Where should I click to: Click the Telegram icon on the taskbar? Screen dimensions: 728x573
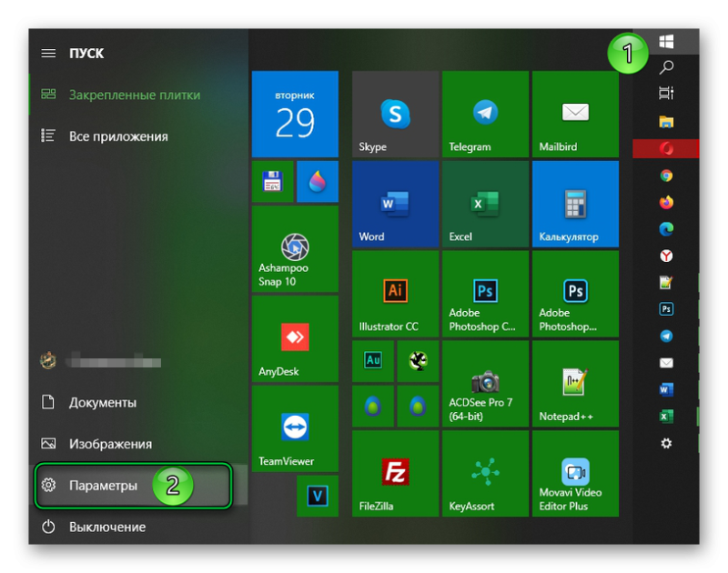666,336
